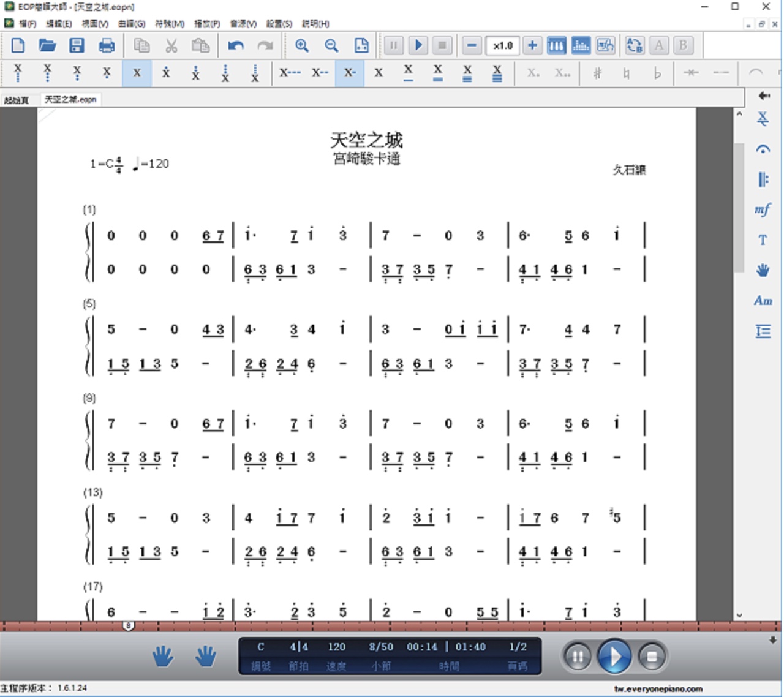
Task: Open the 播放(P) playback menu
Action: pyautogui.click(x=207, y=23)
